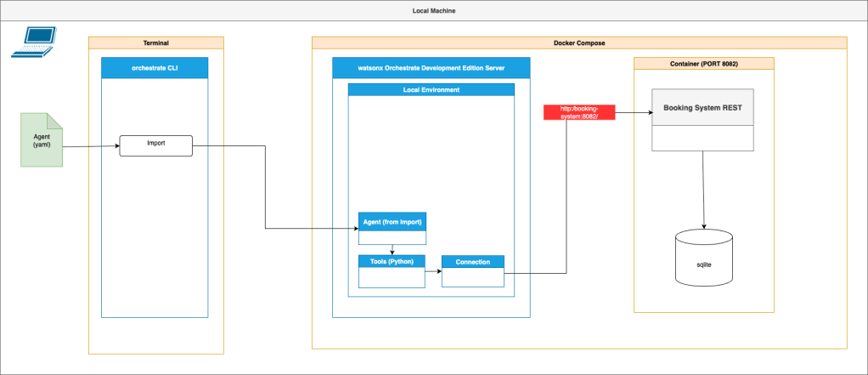The width and height of the screenshot is (868, 375).
Task: Select the Docker Compose header
Action: pyautogui.click(x=579, y=43)
